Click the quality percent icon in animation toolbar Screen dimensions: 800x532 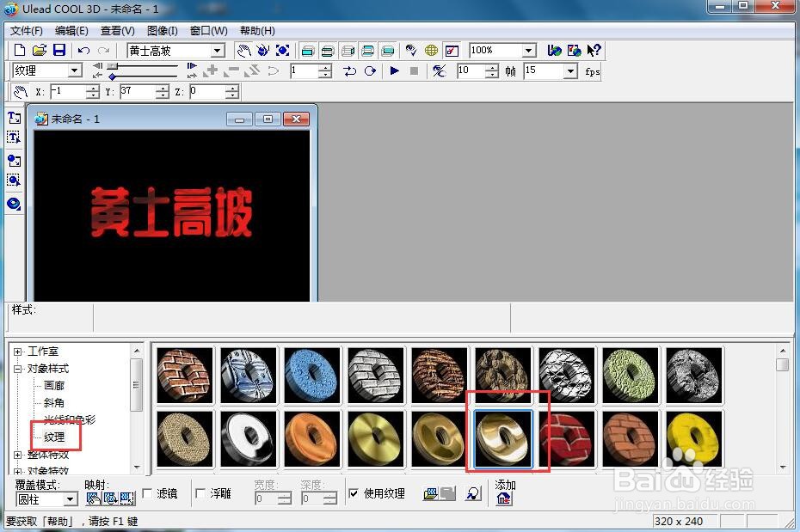click(x=440, y=70)
